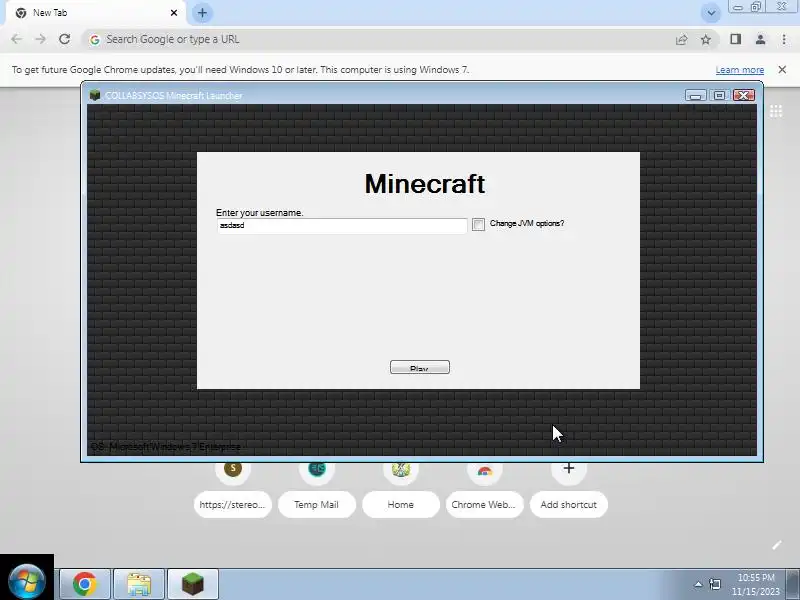Open Google apps grid
800x600 pixels.
coord(776,111)
